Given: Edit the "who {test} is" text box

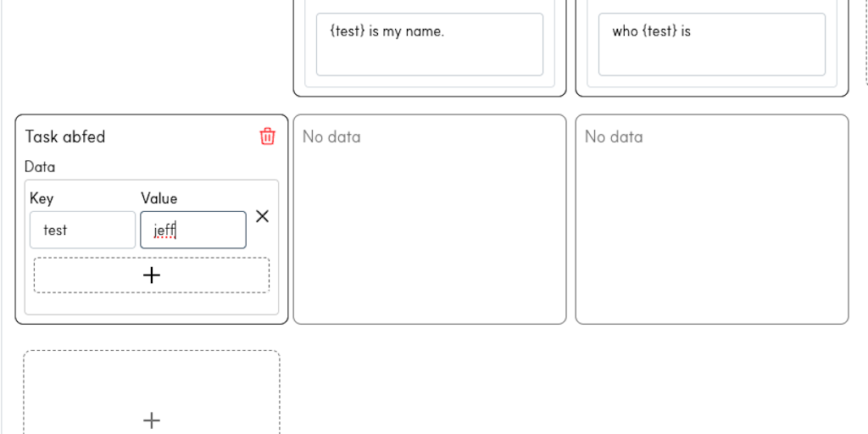Looking at the screenshot, I should [712, 45].
